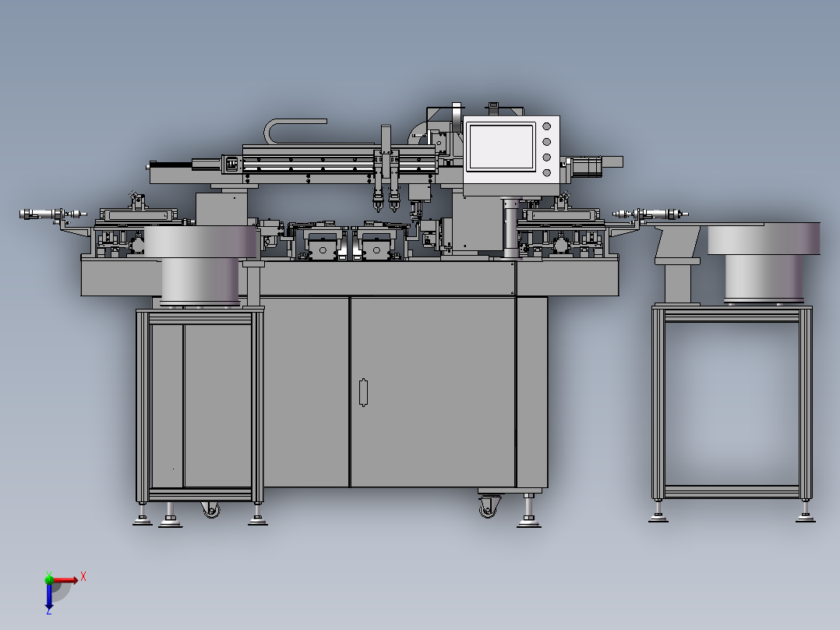Screen dimensions: 840x630
Task: Select the right cabinet door with the handle
Action: click(432, 392)
